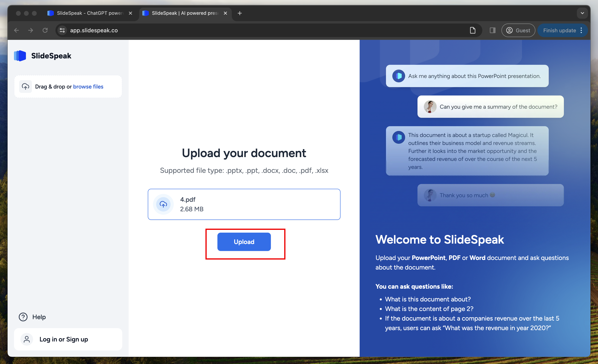The width and height of the screenshot is (598, 364).
Task: Click the user avatar in chat
Action: tap(428, 107)
